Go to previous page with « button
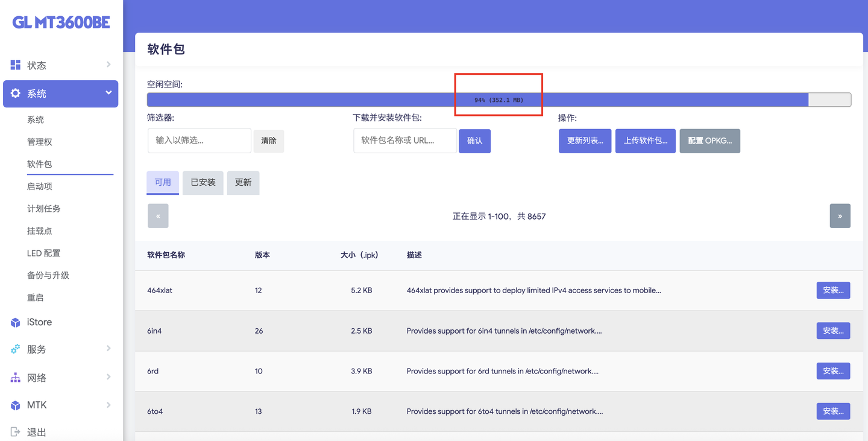 pos(158,216)
